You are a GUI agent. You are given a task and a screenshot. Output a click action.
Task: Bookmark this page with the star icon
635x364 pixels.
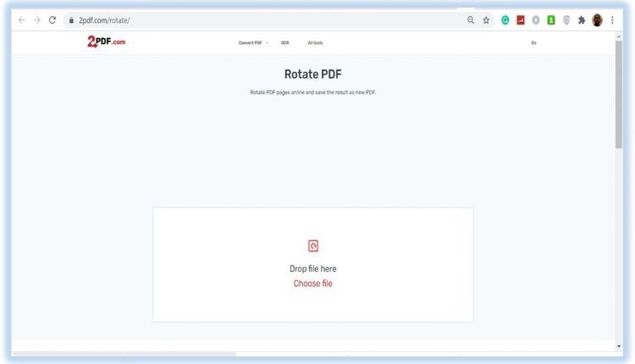486,19
